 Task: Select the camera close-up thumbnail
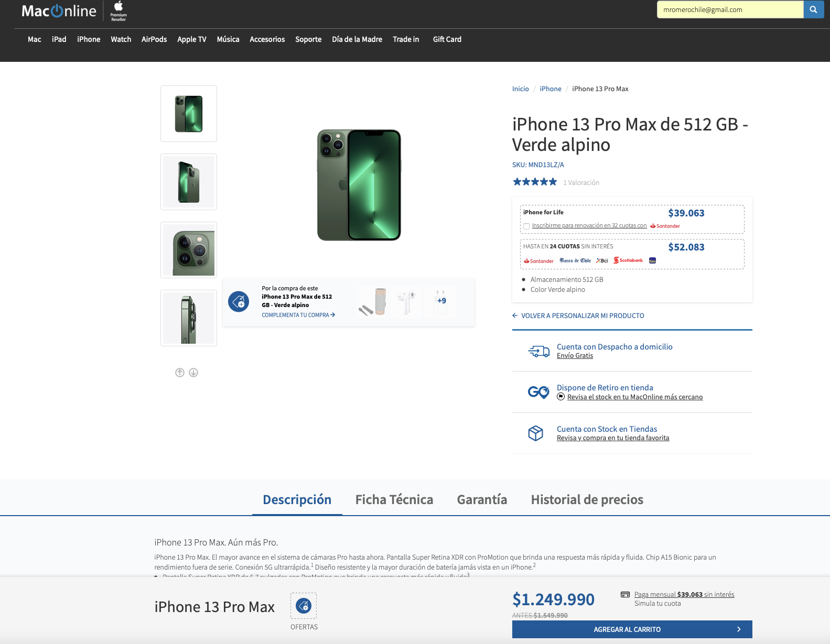(189, 250)
